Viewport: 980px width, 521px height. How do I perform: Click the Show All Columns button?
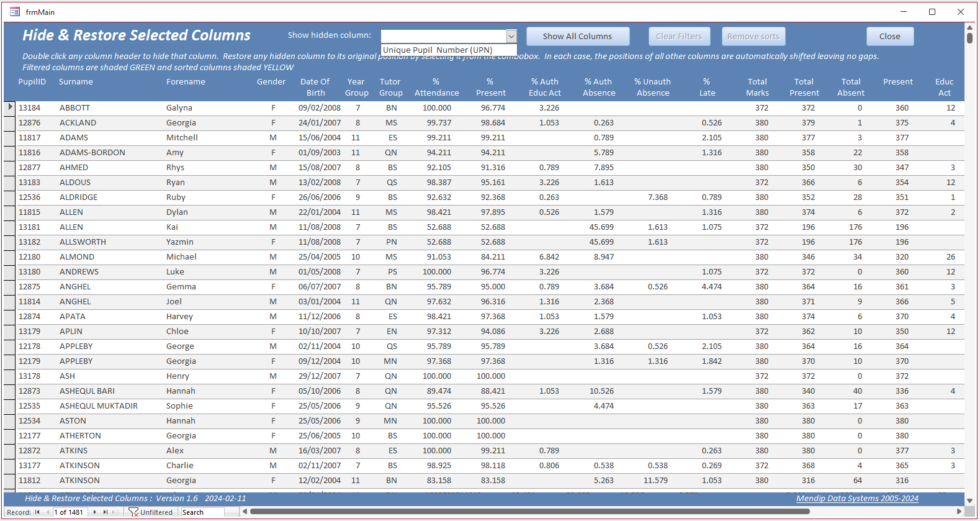pos(578,36)
